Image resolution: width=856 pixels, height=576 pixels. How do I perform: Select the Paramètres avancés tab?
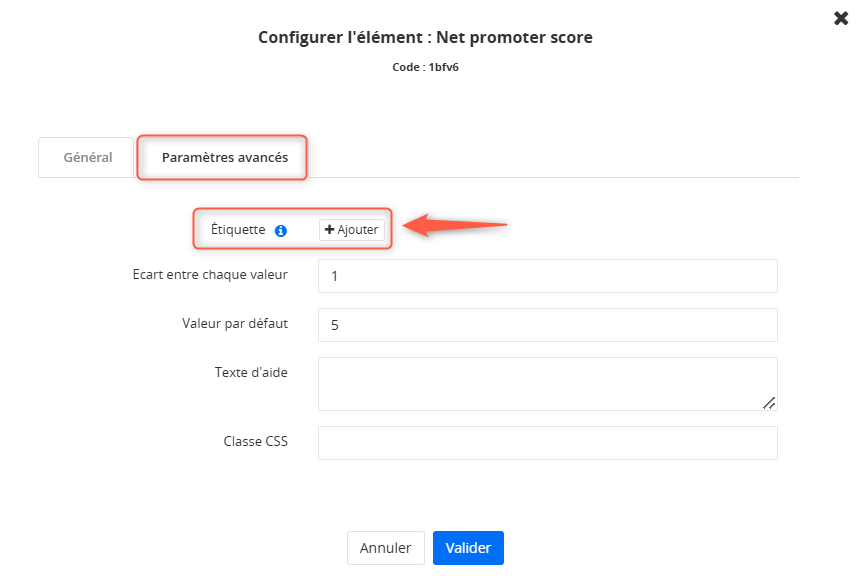[x=224, y=157]
